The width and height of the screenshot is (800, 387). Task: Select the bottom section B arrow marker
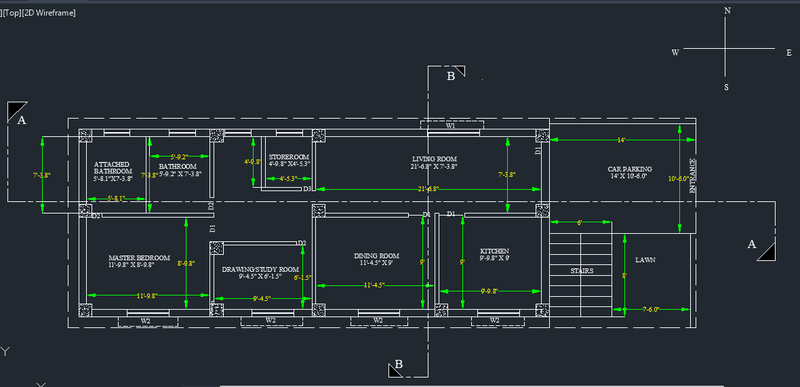[x=394, y=370]
